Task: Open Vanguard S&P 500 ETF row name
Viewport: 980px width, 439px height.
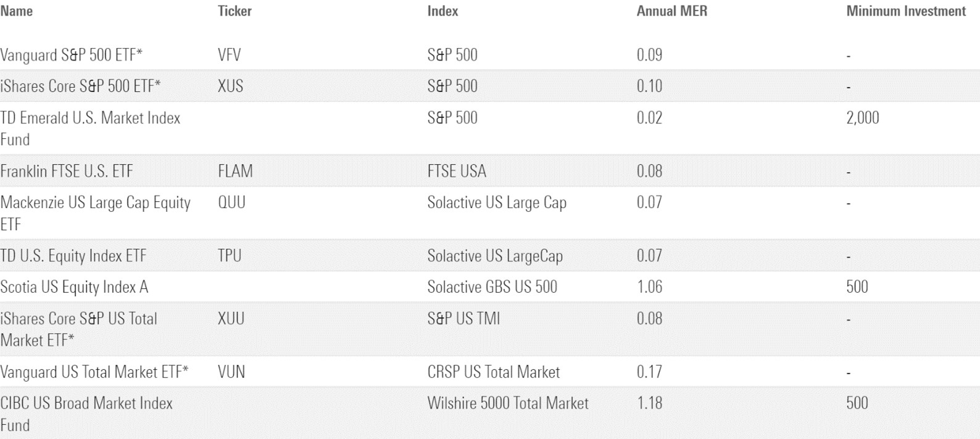Action: coord(71,55)
